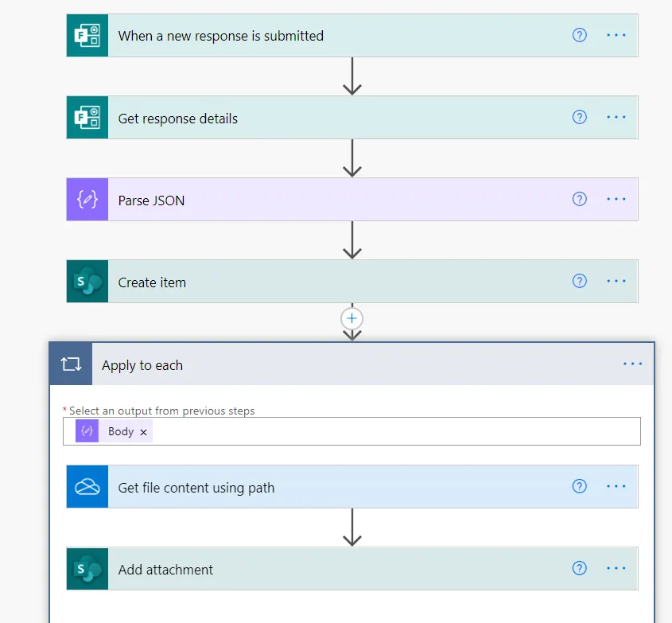Open help for Get file content using path
The height and width of the screenshot is (623, 672).
[x=579, y=486]
